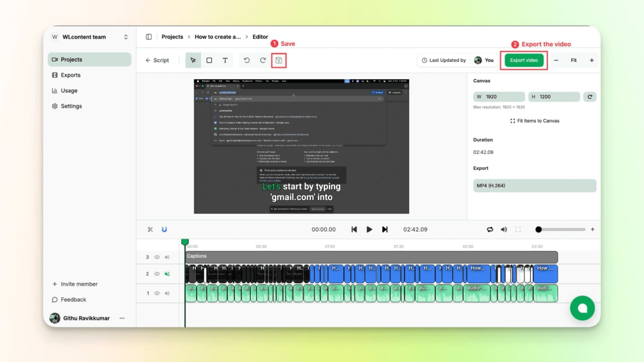The height and width of the screenshot is (362, 644).
Task: Open user options next to Githu Ravikkumar
Action: 122,318
